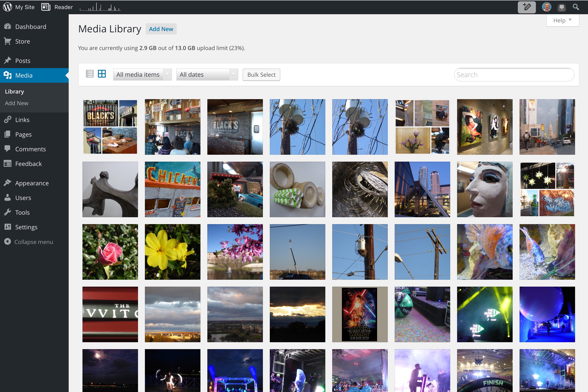588x392 pixels.
Task: Open the Appearance menu
Action: pyautogui.click(x=32, y=183)
